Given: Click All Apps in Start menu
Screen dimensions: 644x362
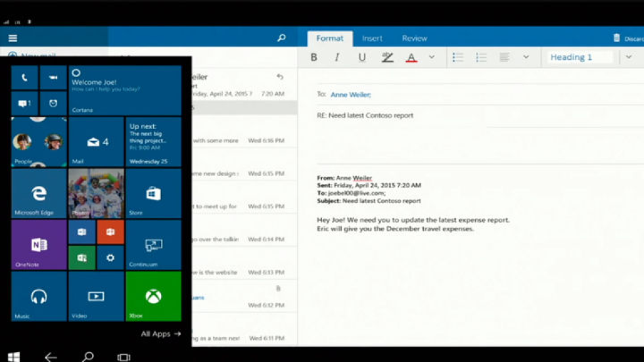Looking at the screenshot, I should (x=160, y=334).
